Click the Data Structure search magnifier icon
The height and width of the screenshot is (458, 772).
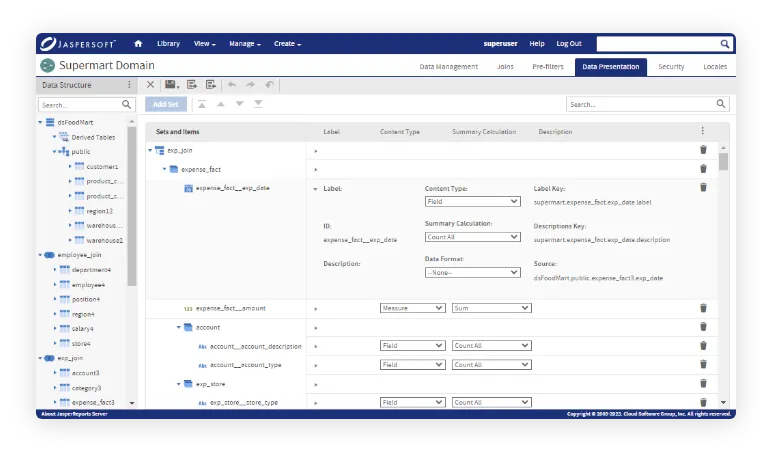(127, 104)
